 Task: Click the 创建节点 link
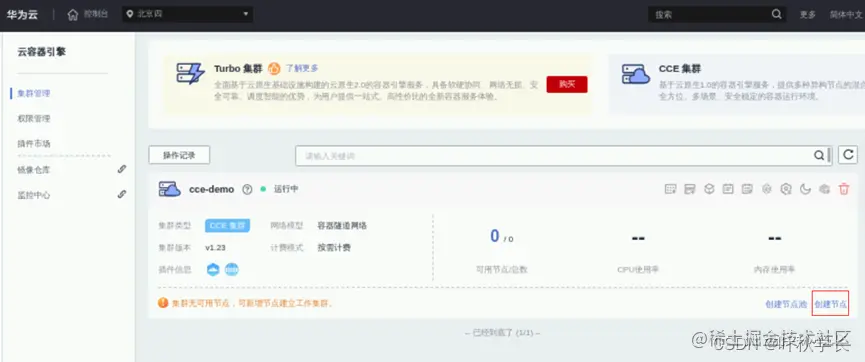[x=831, y=304]
